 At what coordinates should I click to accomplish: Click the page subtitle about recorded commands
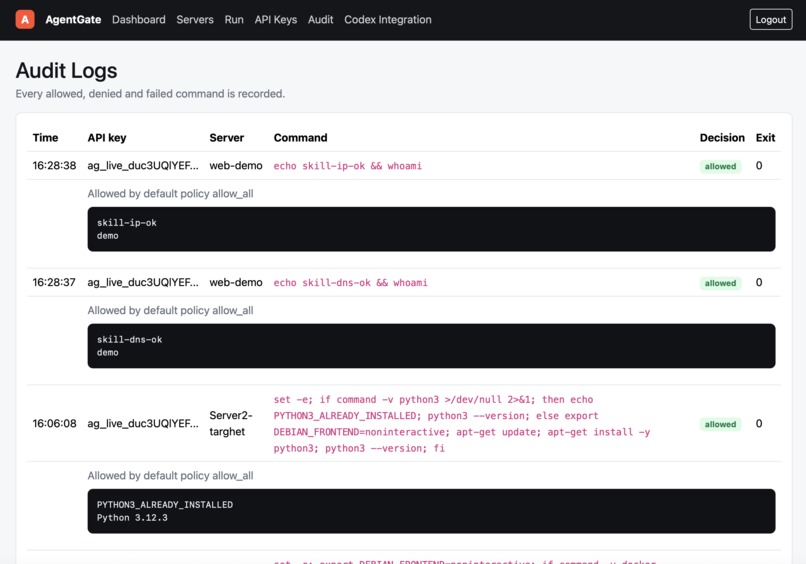click(x=150, y=94)
